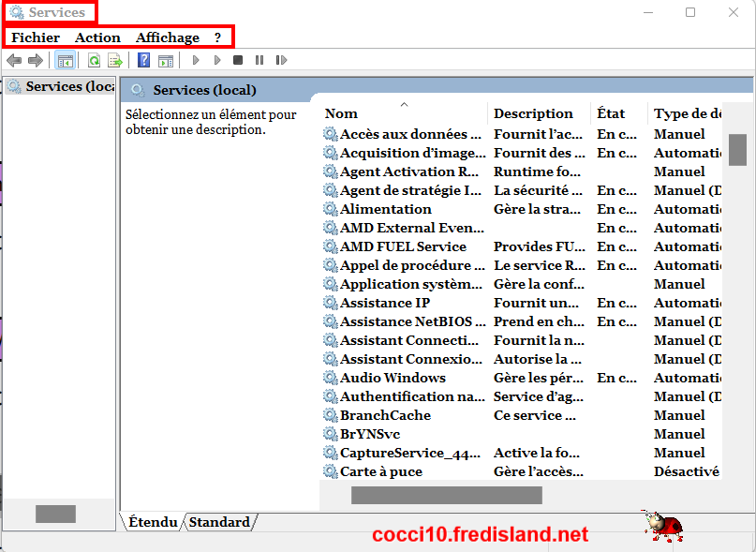Click the vertical scrollbar thumb of services list

tap(737, 150)
